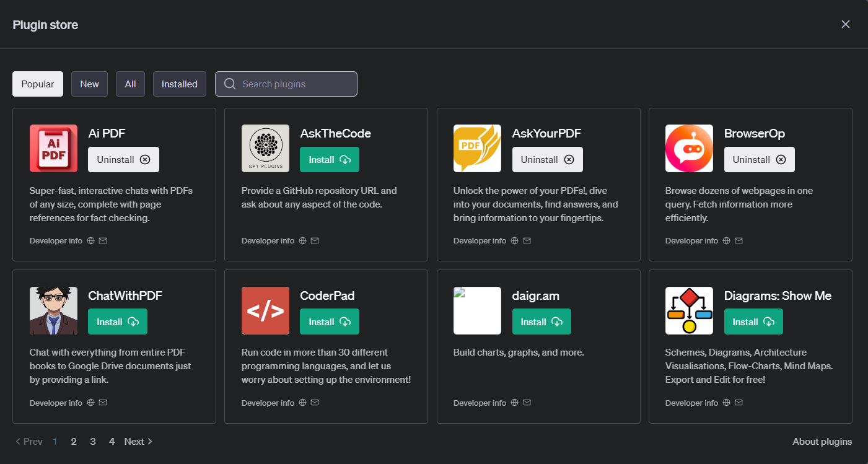Viewport: 868px width, 464px height.
Task: Uninstall the BrowserOp plugin
Action: click(760, 160)
